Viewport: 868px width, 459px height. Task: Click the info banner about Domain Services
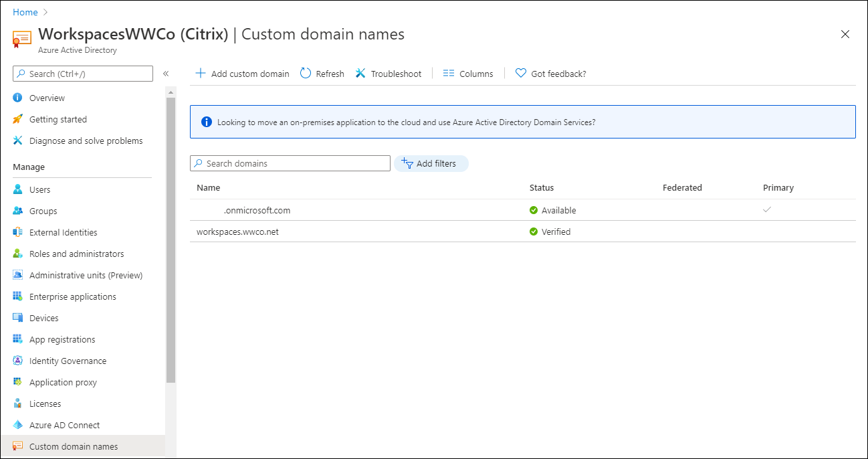coord(522,122)
